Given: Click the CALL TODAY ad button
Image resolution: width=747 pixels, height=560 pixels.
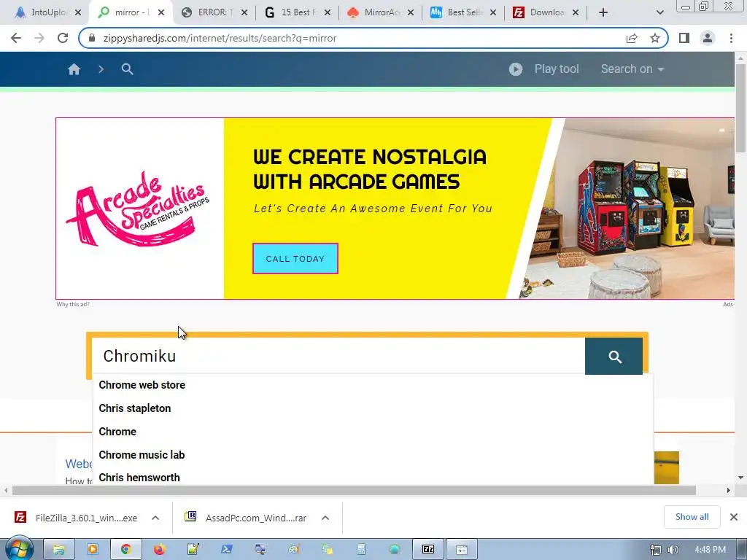Looking at the screenshot, I should click(295, 259).
